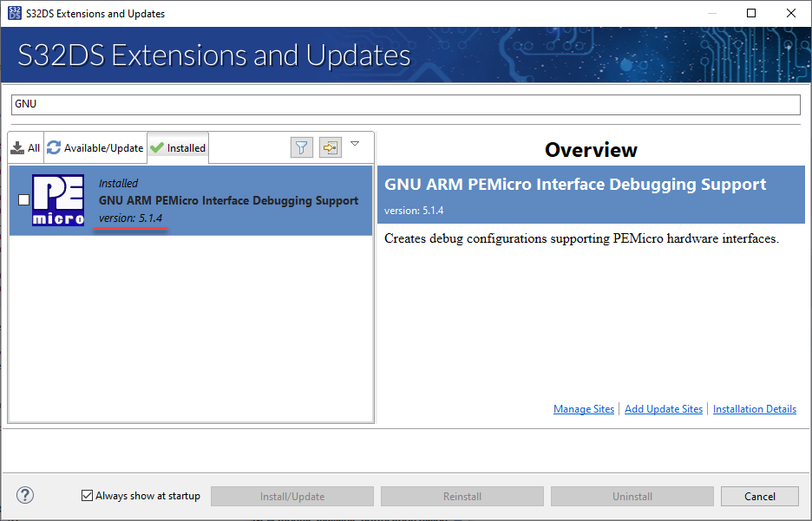The height and width of the screenshot is (521, 812).
Task: Expand the toolbar overflow chevron
Action: (356, 145)
